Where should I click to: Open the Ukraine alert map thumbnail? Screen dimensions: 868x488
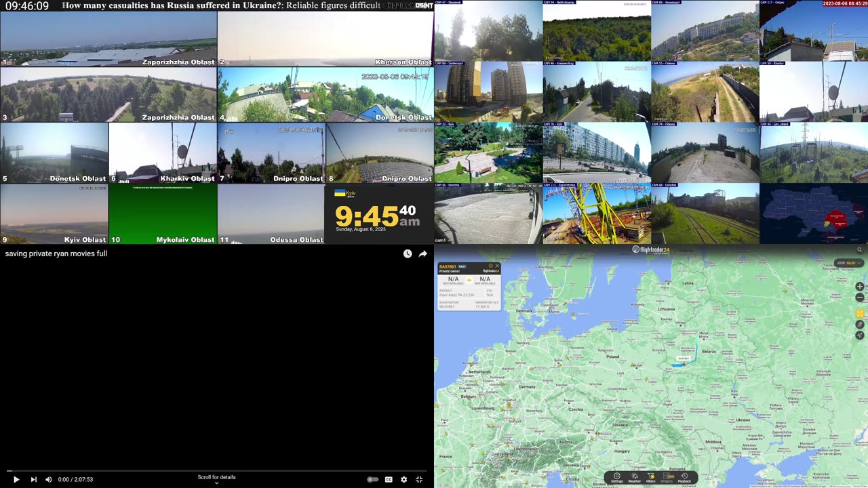coord(814,213)
